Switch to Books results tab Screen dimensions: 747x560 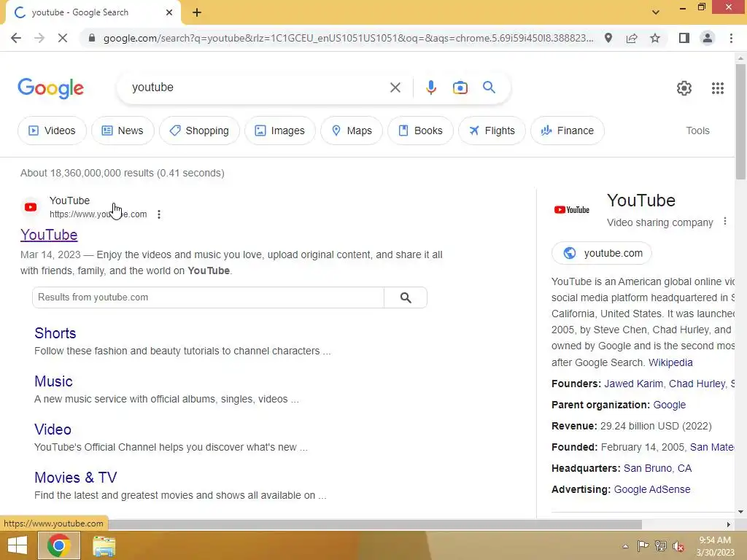420,131
